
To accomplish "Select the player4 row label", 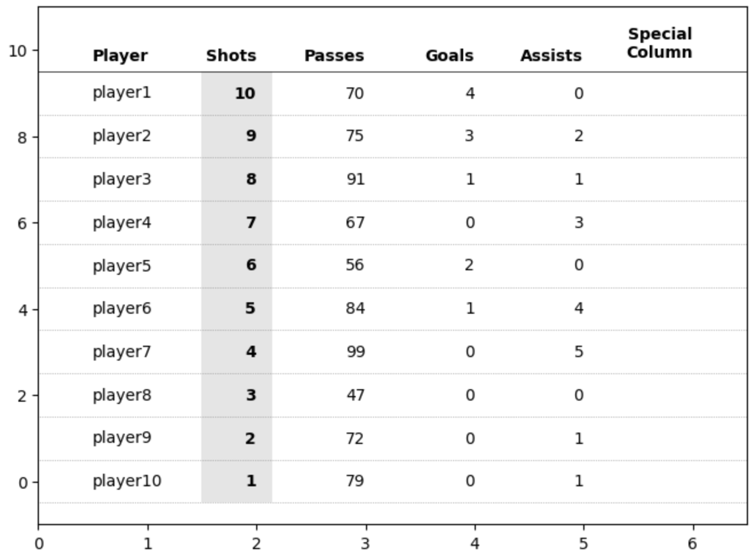I will [x=122, y=222].
